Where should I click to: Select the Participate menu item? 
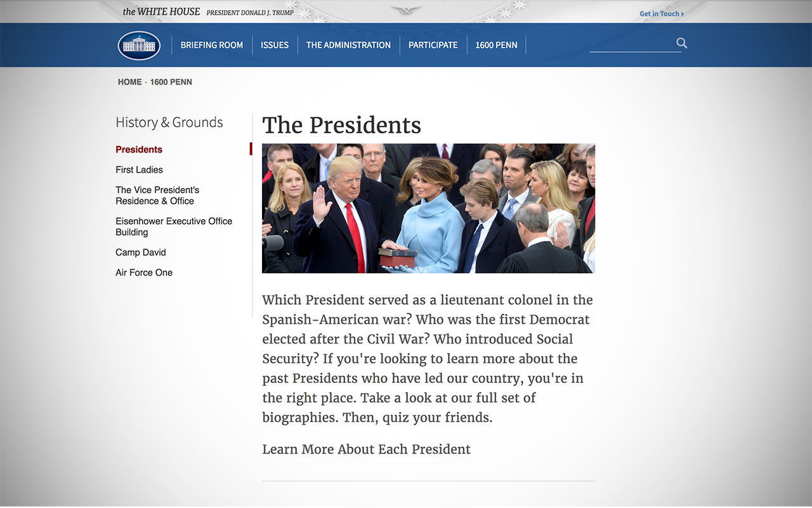pyautogui.click(x=433, y=45)
